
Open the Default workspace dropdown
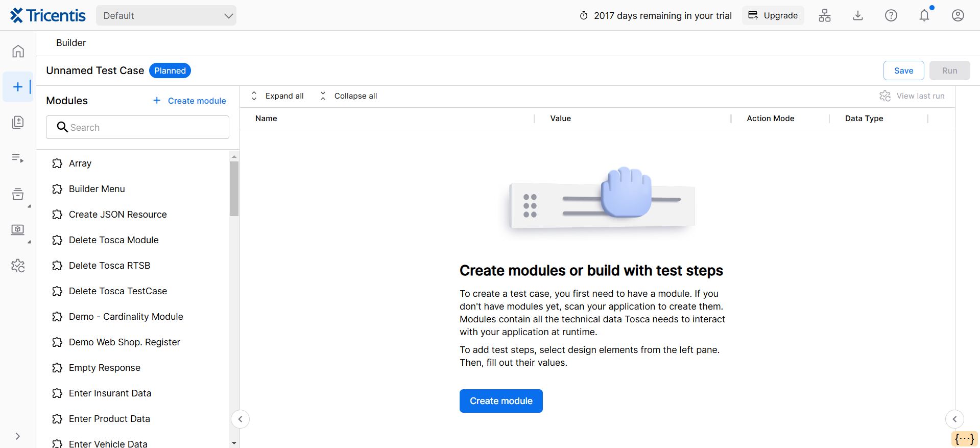pyautogui.click(x=166, y=16)
